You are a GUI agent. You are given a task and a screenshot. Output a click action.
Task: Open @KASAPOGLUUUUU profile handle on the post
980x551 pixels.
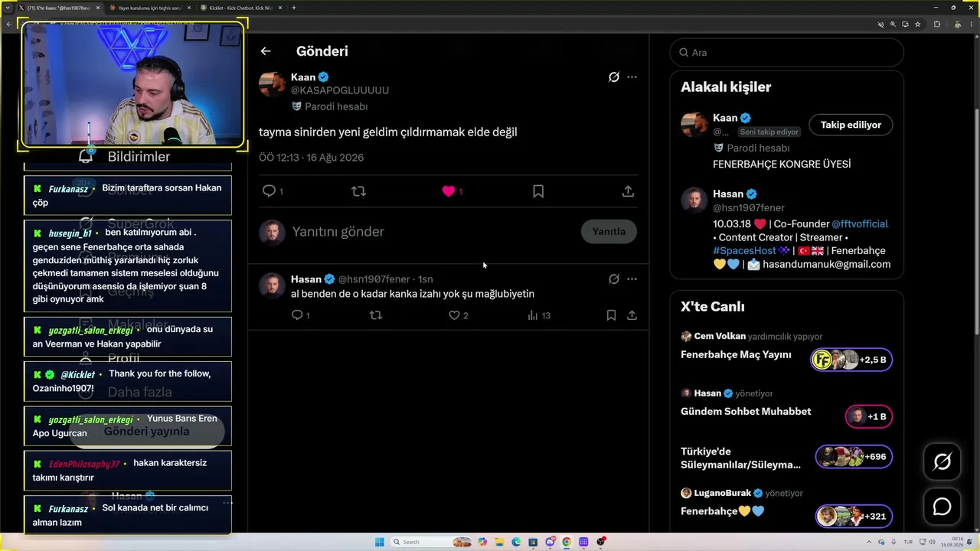pyautogui.click(x=340, y=90)
